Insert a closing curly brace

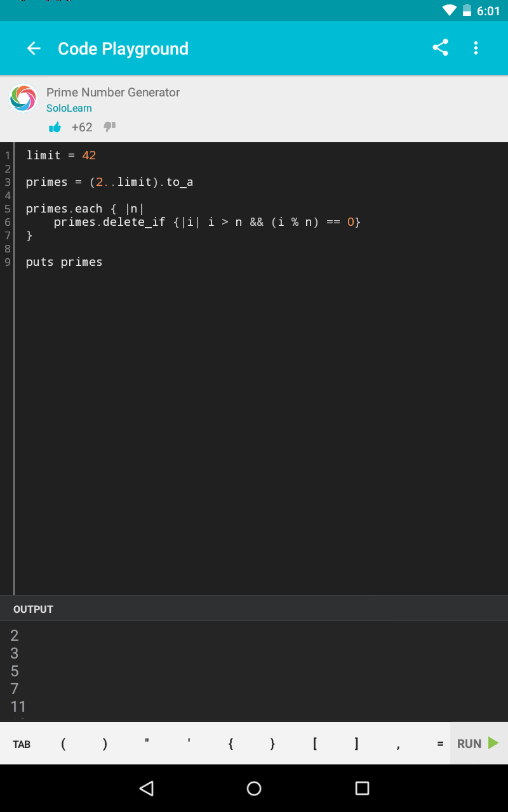point(272,744)
